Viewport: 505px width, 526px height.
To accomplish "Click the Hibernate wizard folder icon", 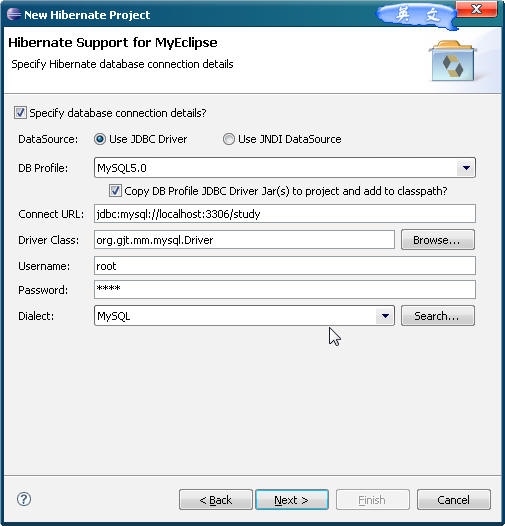I will click(x=453, y=61).
